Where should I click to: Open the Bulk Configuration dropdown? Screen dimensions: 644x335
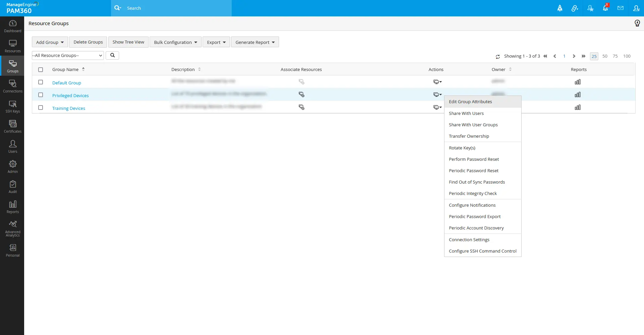tap(175, 42)
